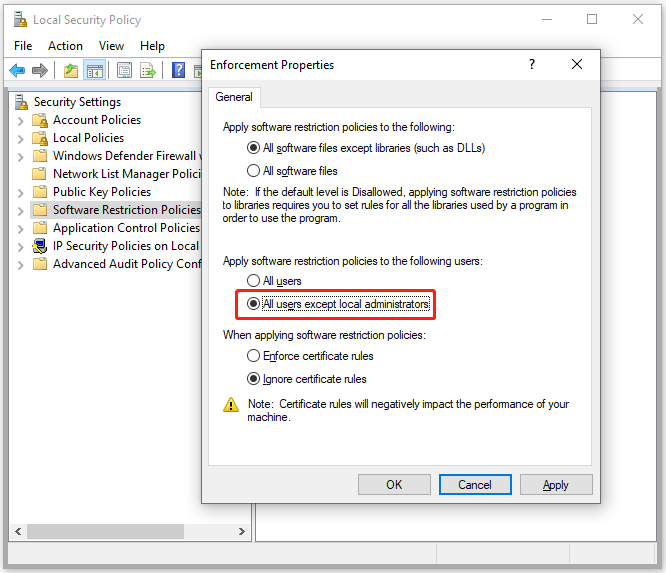Open the File menu
Screen dimensions: 666x573
(x=23, y=46)
